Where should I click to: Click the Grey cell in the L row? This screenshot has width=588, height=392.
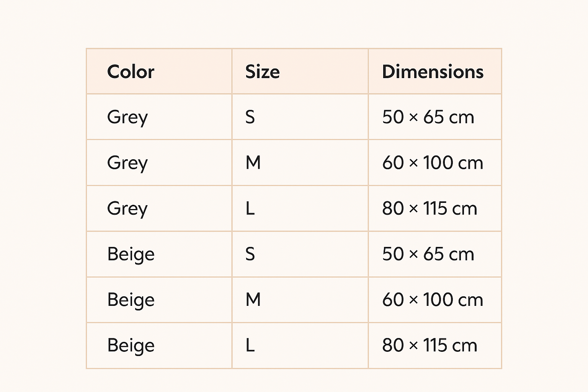[x=127, y=209]
